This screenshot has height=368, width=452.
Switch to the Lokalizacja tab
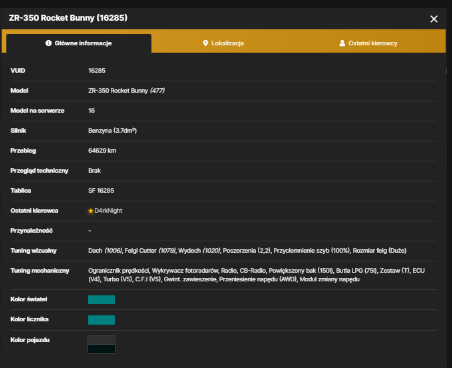tap(223, 43)
